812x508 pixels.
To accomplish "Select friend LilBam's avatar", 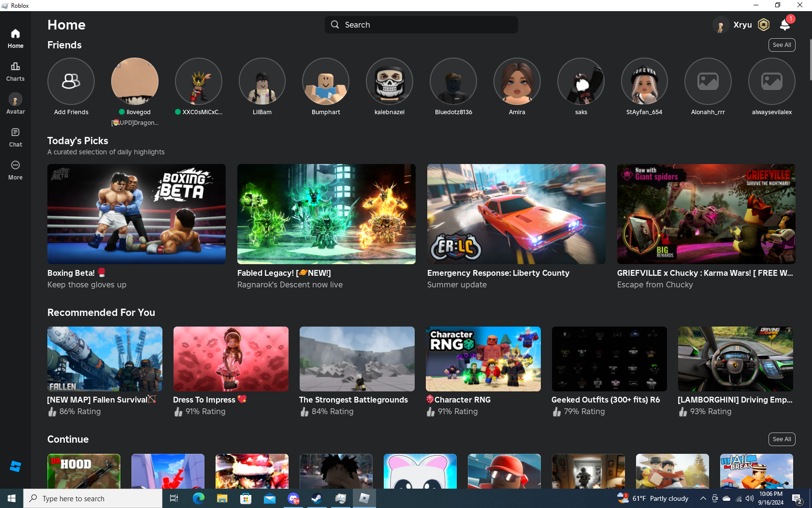I will point(262,81).
